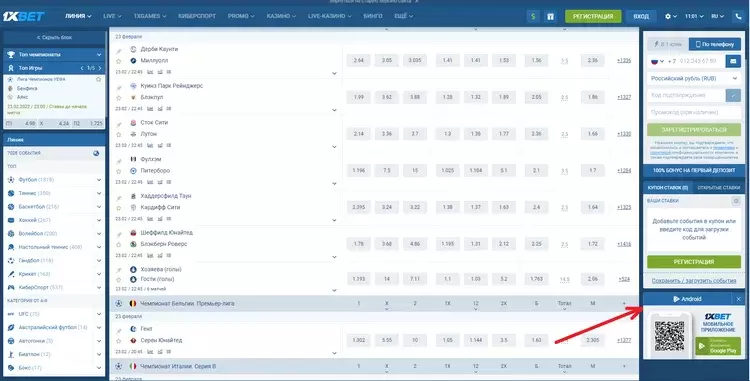
Task: Click football icon of Чемпионат Бельгии header
Action: coord(119,304)
